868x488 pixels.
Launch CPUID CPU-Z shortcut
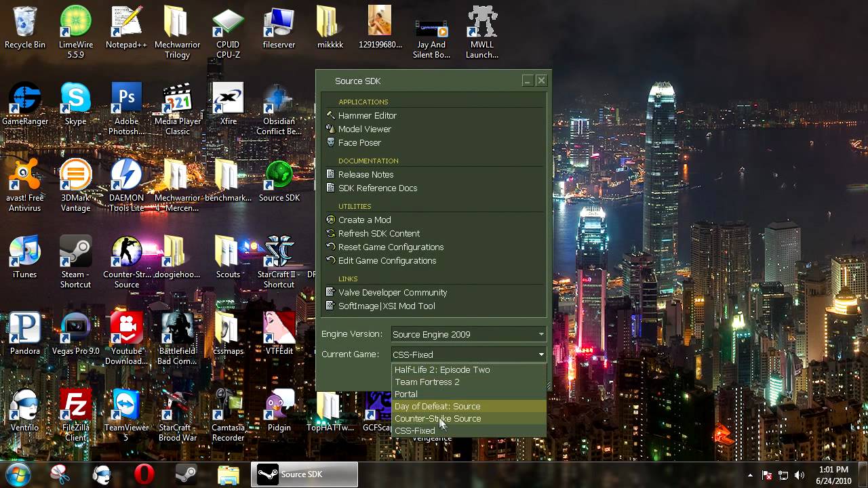tap(228, 32)
